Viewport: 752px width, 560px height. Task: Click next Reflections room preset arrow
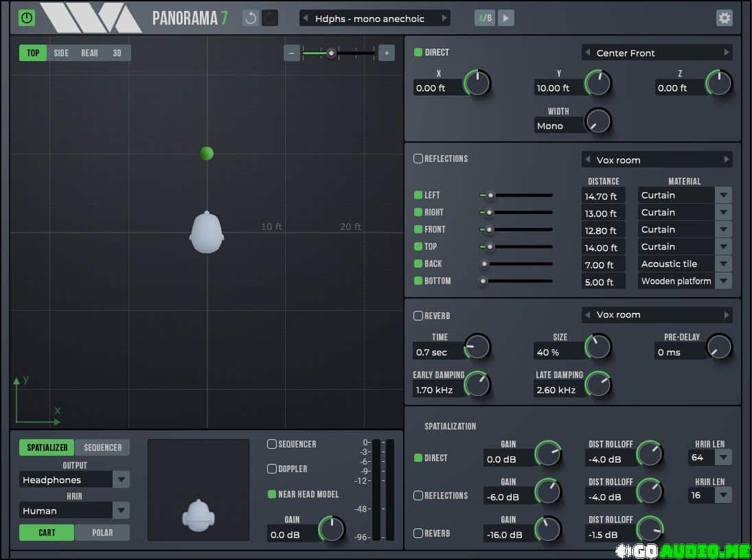click(x=727, y=159)
